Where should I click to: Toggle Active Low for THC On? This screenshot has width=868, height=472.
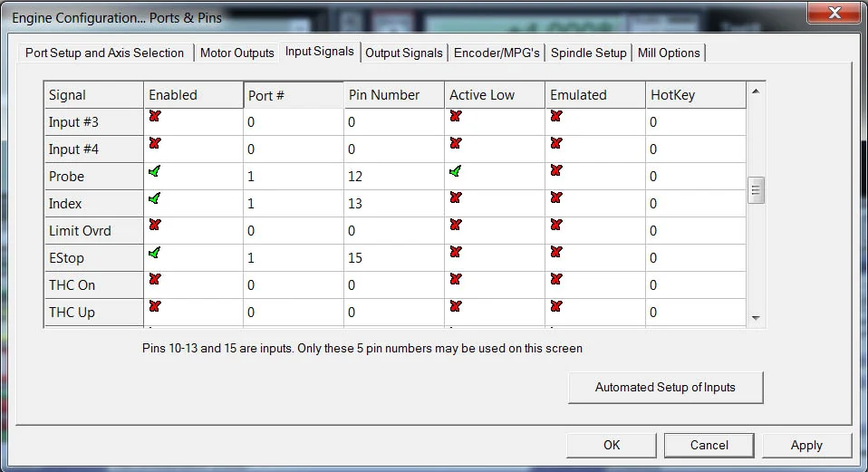pyautogui.click(x=456, y=278)
